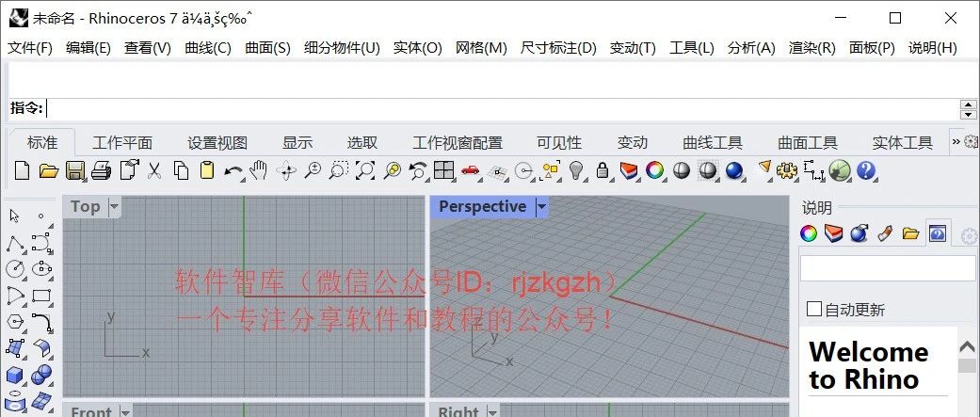This screenshot has width=980, height=417.
Task: Select the Polyline tool in left sidebar
Action: (15, 244)
